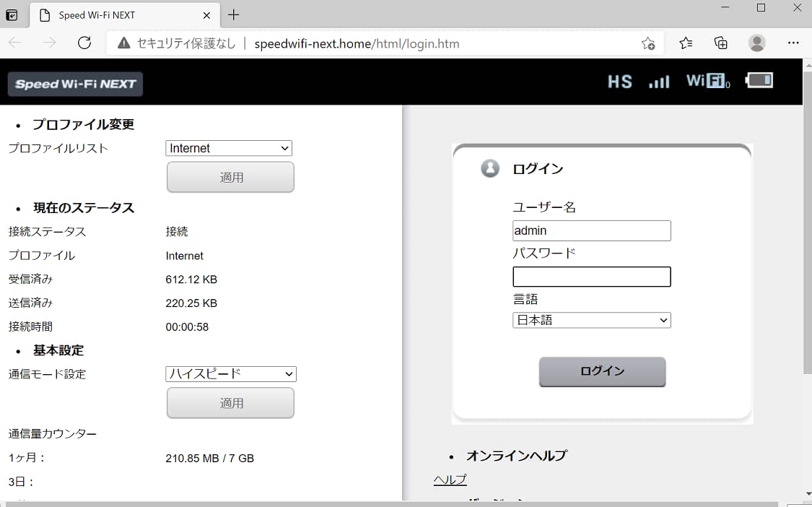Focus the ユーザー名 admin field
This screenshot has height=507, width=812.
592,230
